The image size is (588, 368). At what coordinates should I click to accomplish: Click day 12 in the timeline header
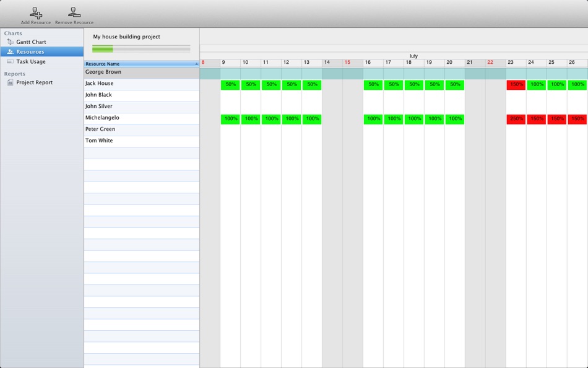pos(292,63)
